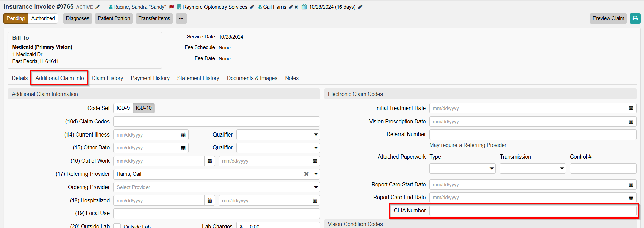Click the green print icon button
This screenshot has width=644, height=228.
click(x=635, y=18)
